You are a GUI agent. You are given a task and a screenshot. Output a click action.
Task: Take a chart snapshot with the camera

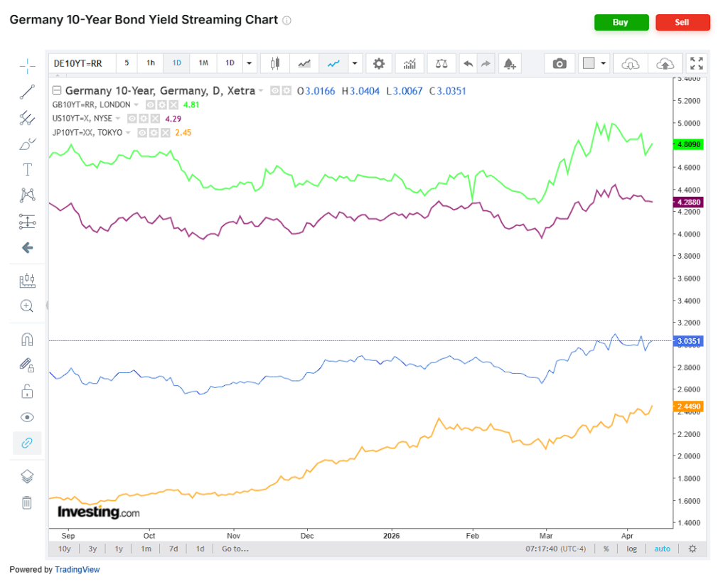[559, 63]
